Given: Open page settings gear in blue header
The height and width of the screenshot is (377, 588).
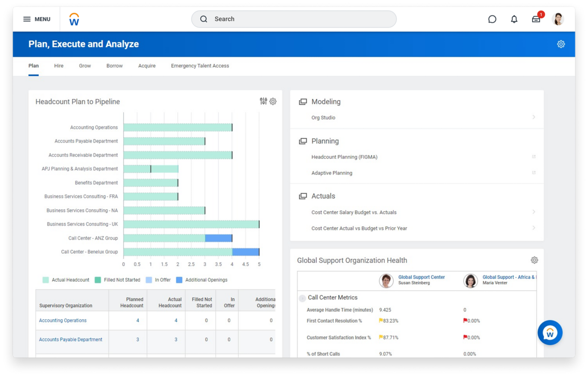Looking at the screenshot, I should pos(561,44).
